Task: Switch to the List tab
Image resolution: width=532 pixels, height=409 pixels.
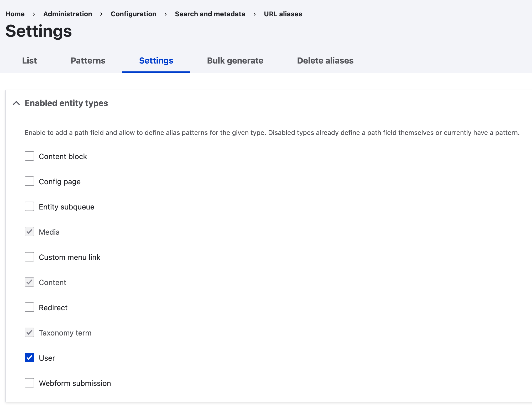Action: pos(29,61)
